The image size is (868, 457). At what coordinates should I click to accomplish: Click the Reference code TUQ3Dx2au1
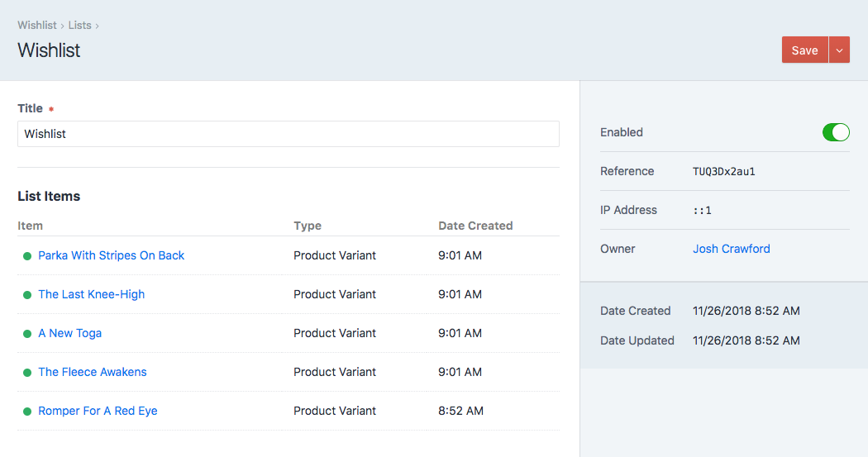724,172
